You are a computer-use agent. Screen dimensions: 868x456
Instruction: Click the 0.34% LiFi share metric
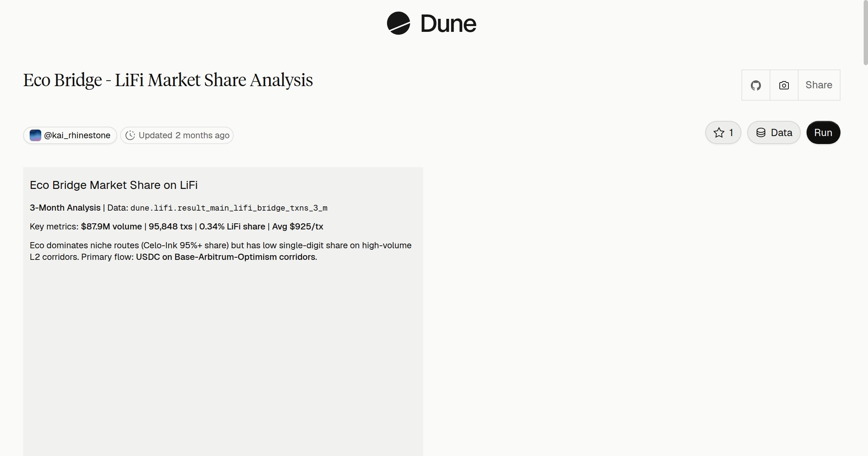232,227
